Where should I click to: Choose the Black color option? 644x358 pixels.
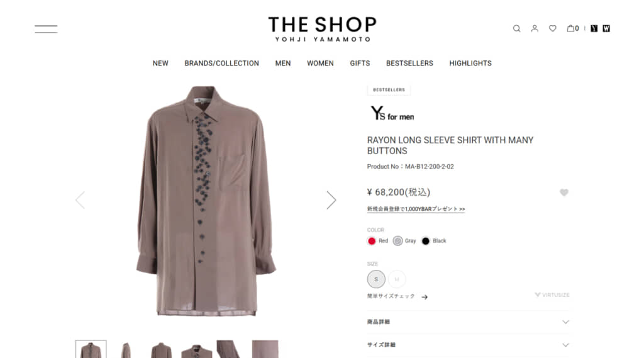[434, 241]
